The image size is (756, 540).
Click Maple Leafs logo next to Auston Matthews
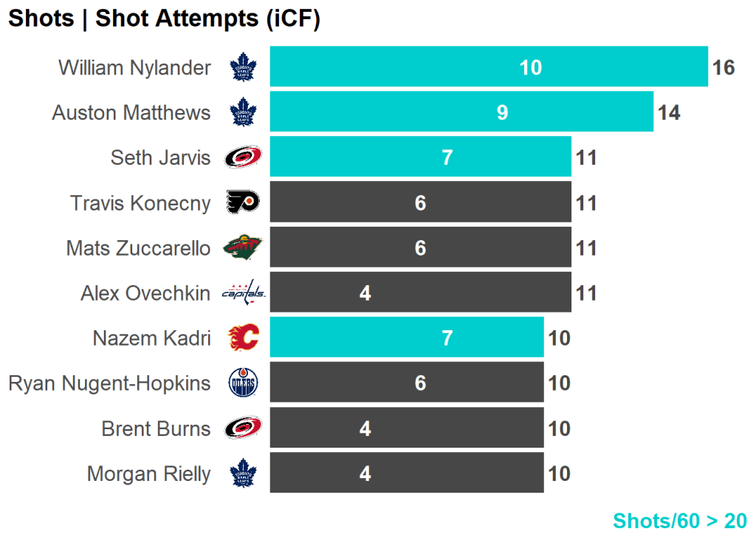pyautogui.click(x=242, y=113)
